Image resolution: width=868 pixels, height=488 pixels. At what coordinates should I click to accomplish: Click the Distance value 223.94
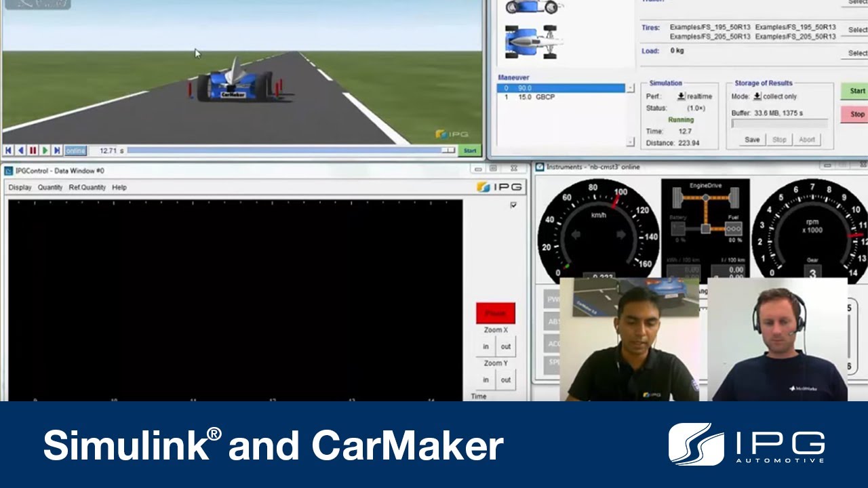click(x=688, y=143)
